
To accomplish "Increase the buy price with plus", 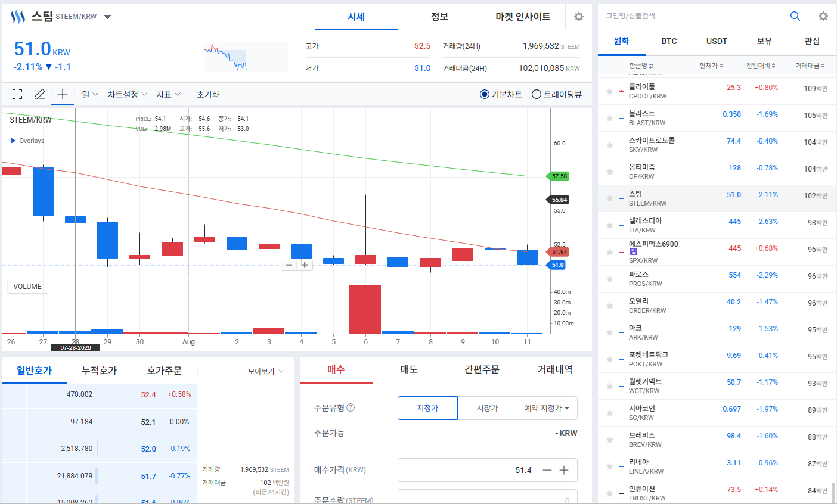I will click(x=564, y=470).
